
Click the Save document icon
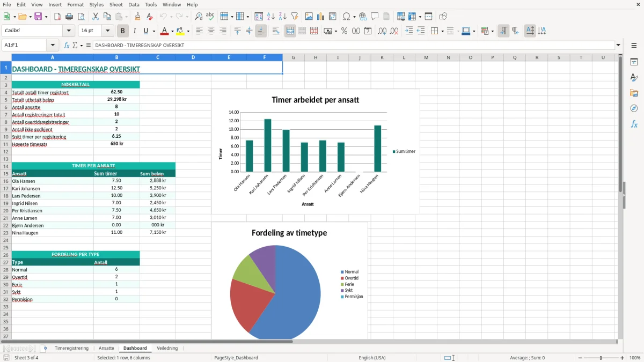tap(38, 17)
